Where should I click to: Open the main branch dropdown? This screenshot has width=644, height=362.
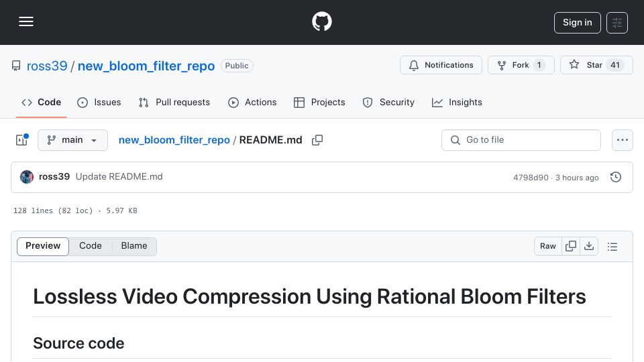pyautogui.click(x=72, y=140)
